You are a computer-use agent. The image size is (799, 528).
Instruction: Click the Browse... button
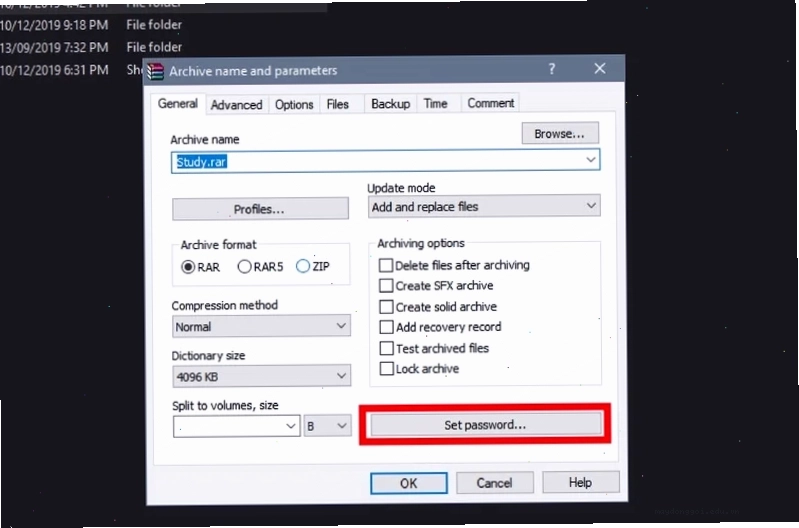560,134
